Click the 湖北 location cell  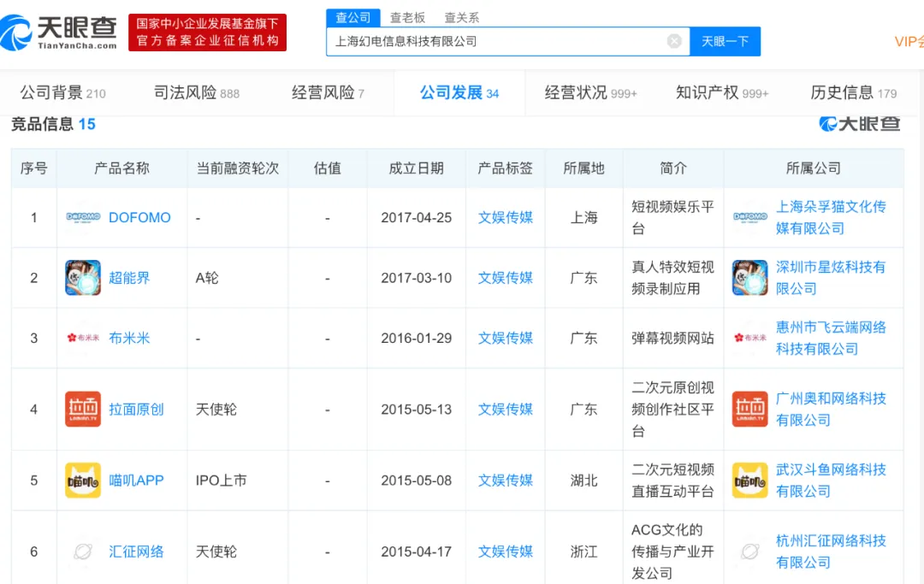584,481
